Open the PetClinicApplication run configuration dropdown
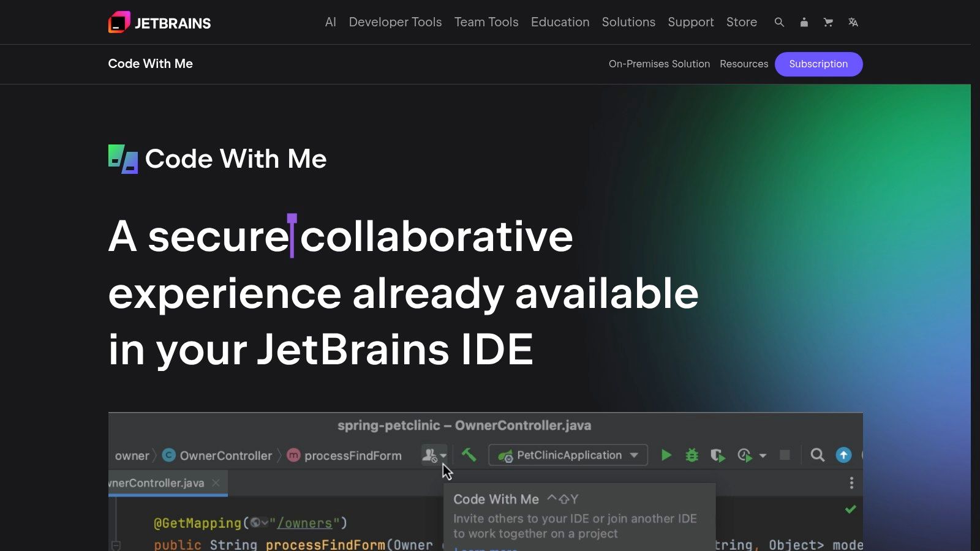 [x=568, y=455]
